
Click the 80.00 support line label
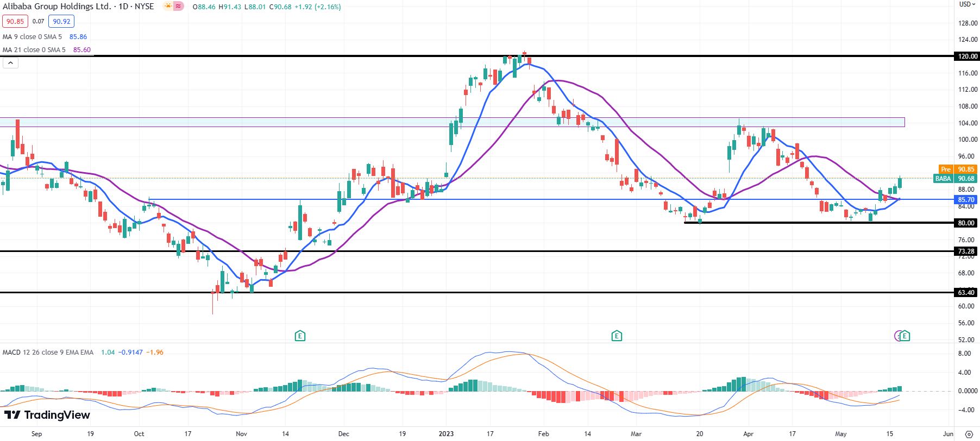click(967, 223)
